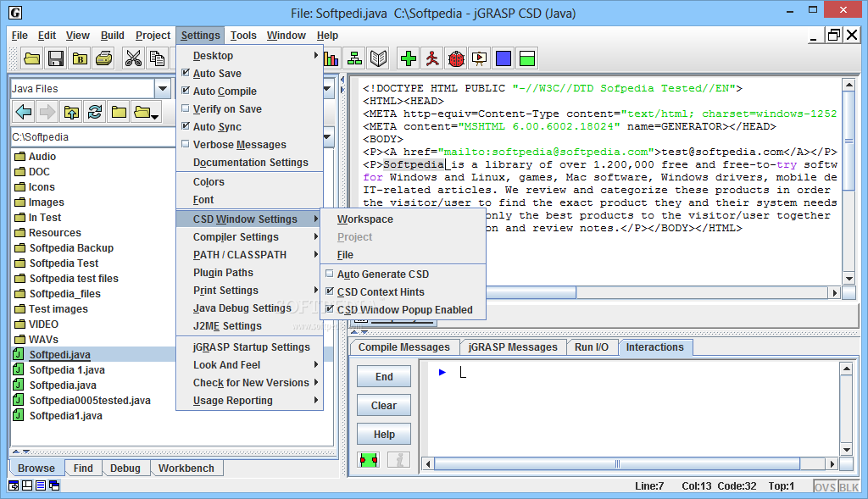Click the Help button in Interactions panel

(384, 435)
